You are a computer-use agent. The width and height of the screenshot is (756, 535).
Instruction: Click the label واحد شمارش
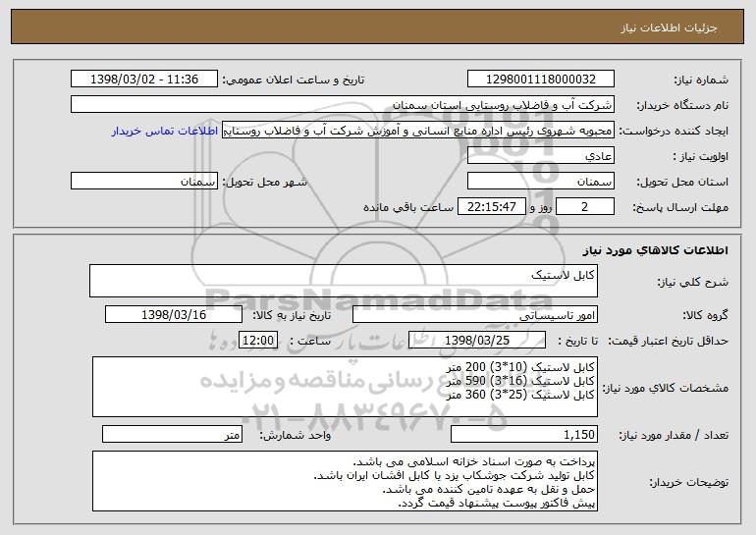pos(296,435)
